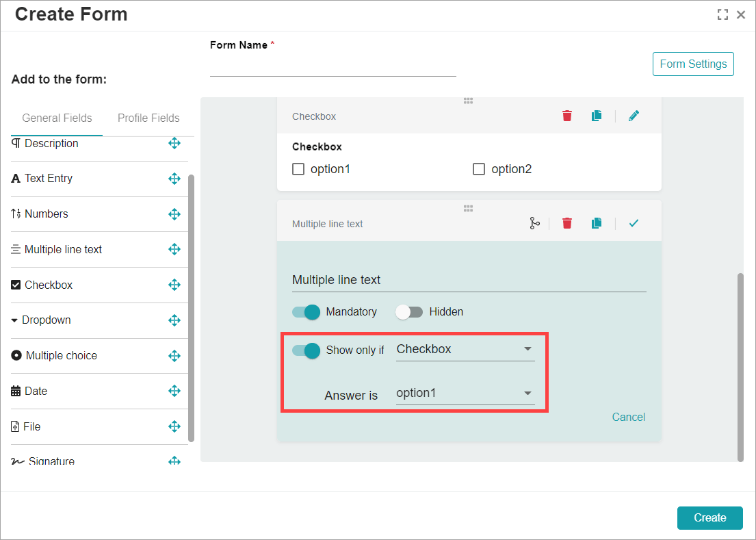Select the Signature field label
This screenshot has width=756, height=540.
(x=51, y=461)
